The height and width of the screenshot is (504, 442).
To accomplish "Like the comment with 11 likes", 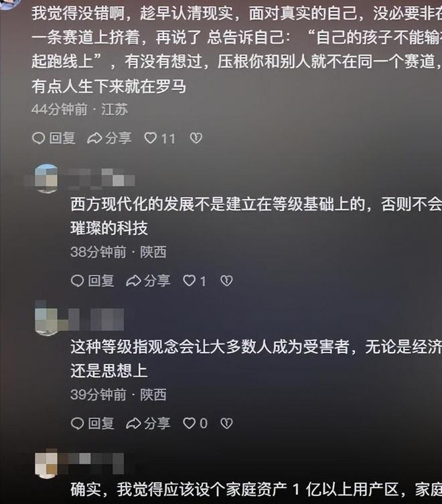I will point(159,139).
